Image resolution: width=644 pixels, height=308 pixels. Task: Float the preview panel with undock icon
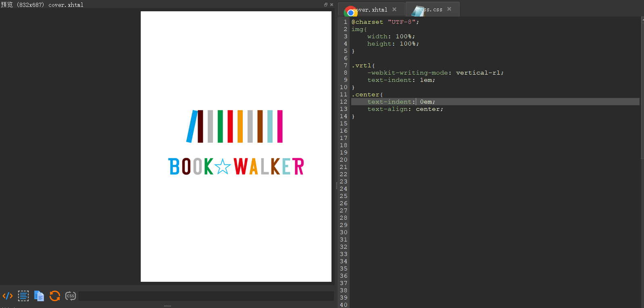click(x=326, y=5)
